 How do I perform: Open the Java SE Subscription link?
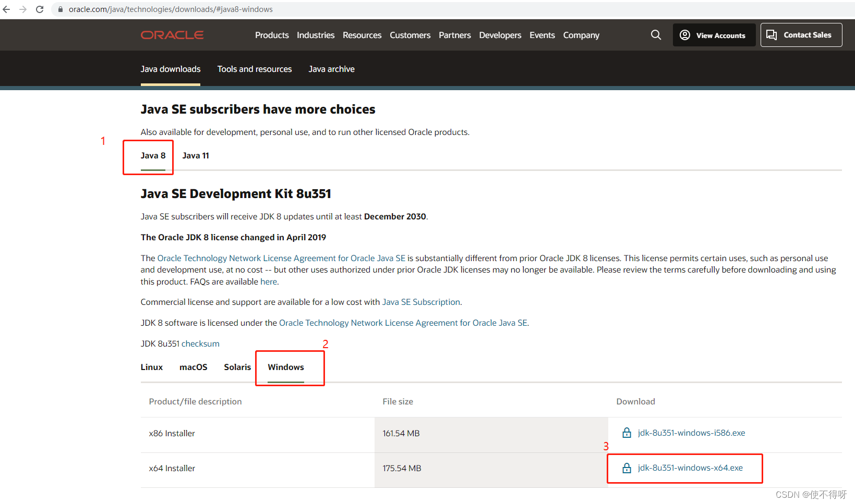(421, 302)
